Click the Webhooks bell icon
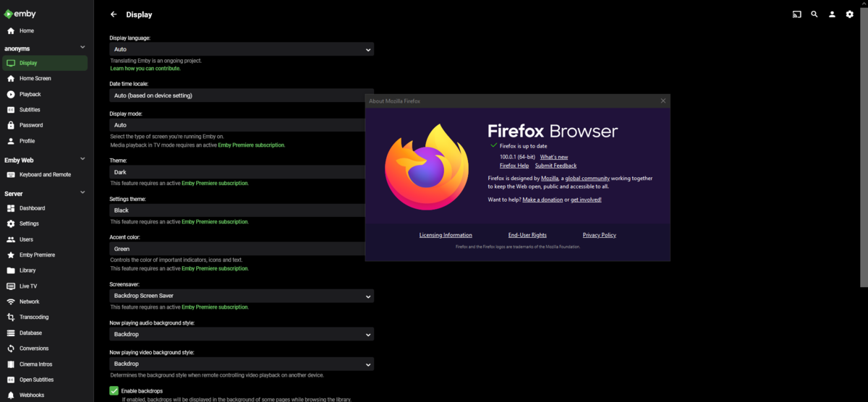The image size is (868, 402). (11, 395)
